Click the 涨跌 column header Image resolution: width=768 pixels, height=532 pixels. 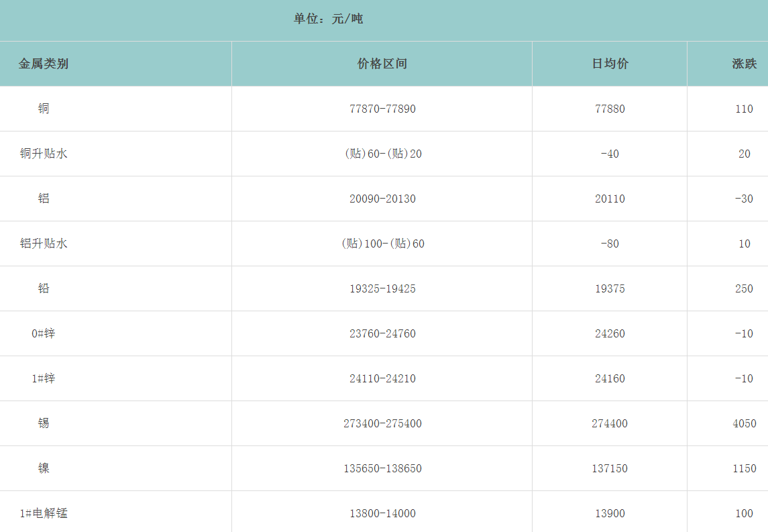pyautogui.click(x=744, y=64)
